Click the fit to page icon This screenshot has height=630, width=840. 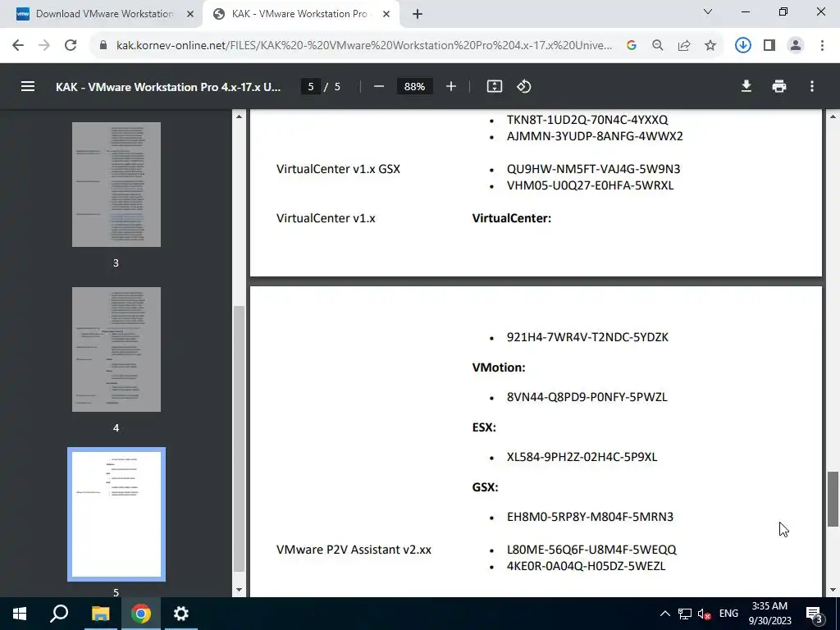tap(495, 86)
